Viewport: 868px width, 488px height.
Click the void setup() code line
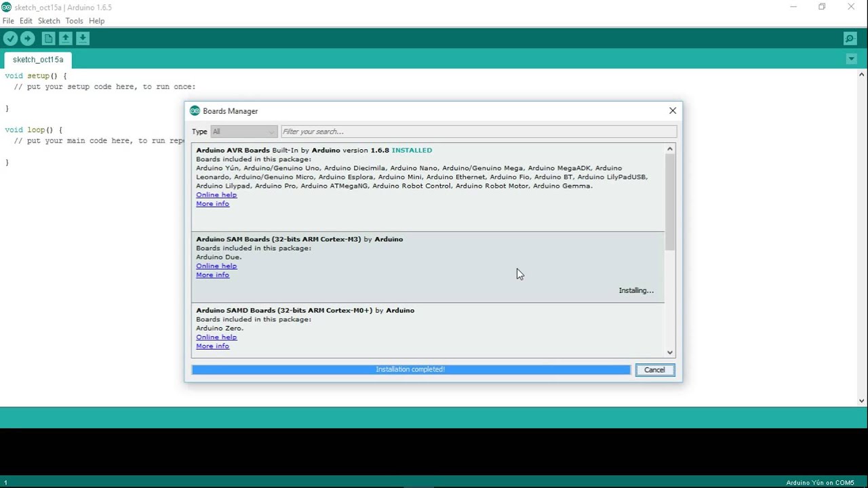[36, 76]
